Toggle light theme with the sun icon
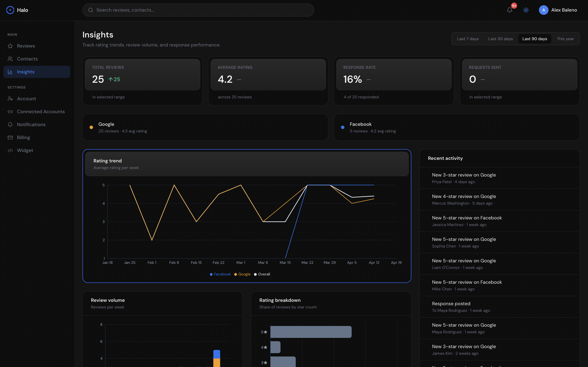 coord(526,10)
